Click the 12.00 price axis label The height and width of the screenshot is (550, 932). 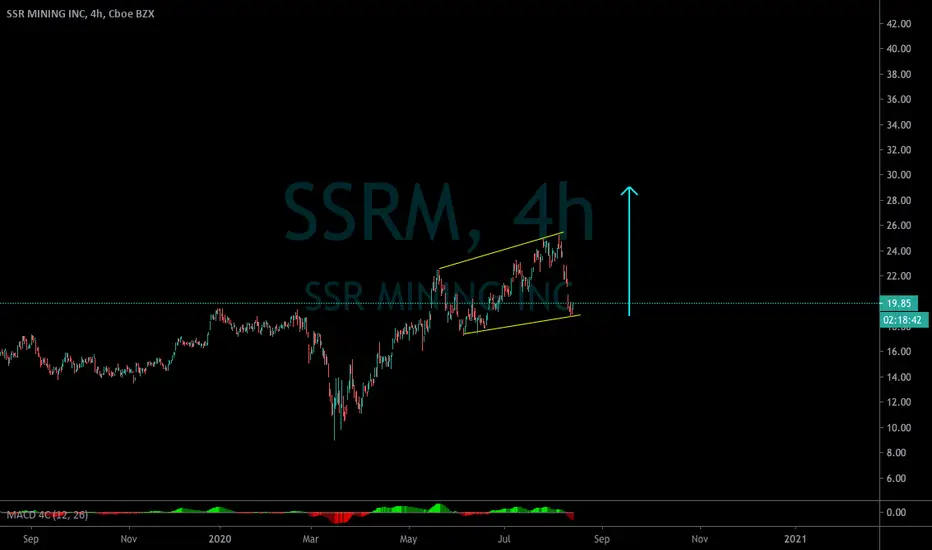899,402
